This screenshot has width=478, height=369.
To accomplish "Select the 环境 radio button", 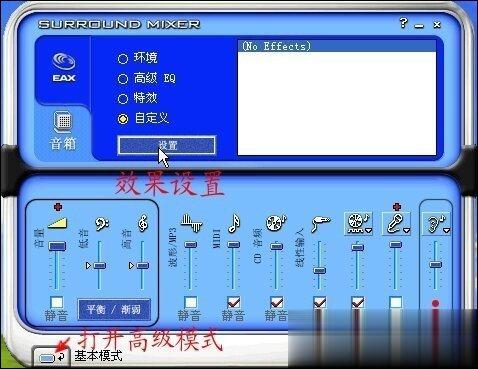I will point(123,59).
